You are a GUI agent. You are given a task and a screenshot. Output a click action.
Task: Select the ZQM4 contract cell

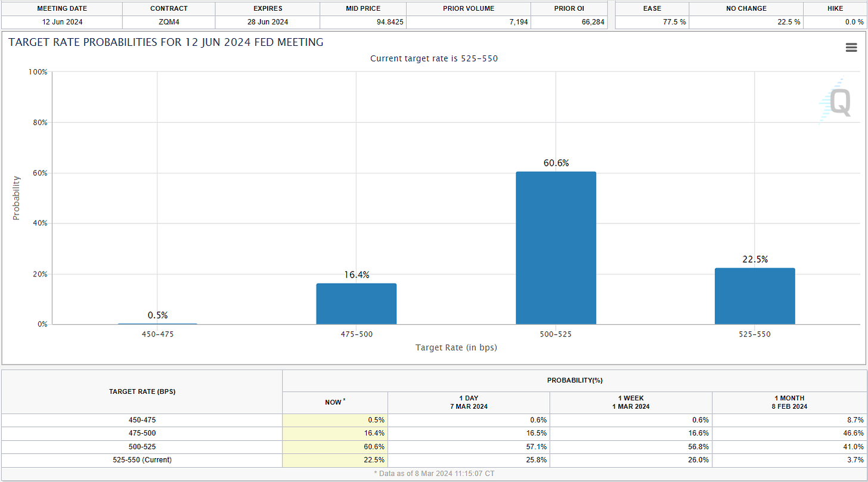coord(169,22)
